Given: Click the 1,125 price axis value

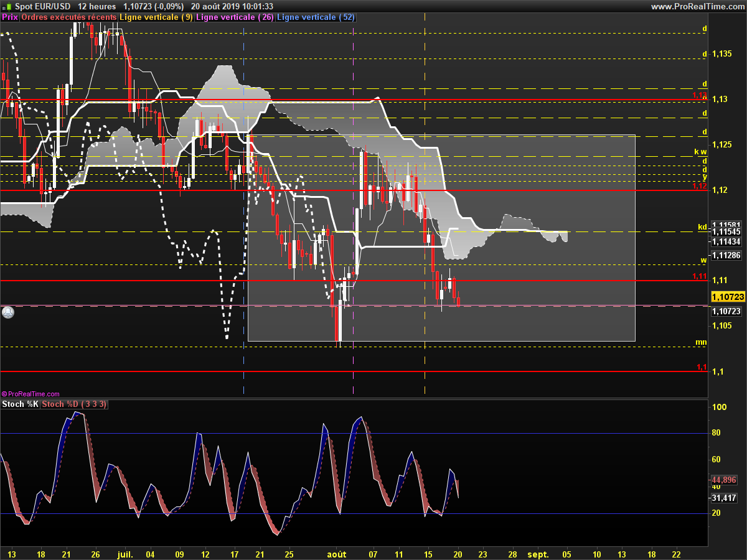Looking at the screenshot, I should point(722,145).
